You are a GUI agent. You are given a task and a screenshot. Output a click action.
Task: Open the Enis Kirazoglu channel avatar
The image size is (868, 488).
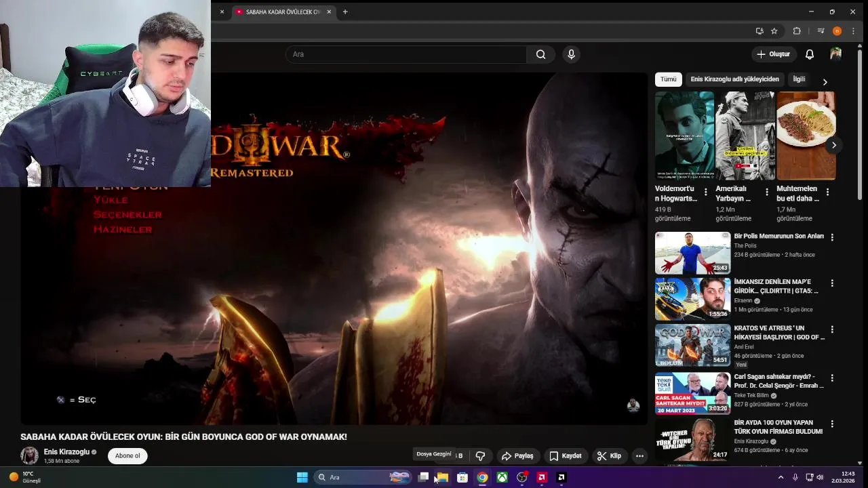pyautogui.click(x=29, y=455)
